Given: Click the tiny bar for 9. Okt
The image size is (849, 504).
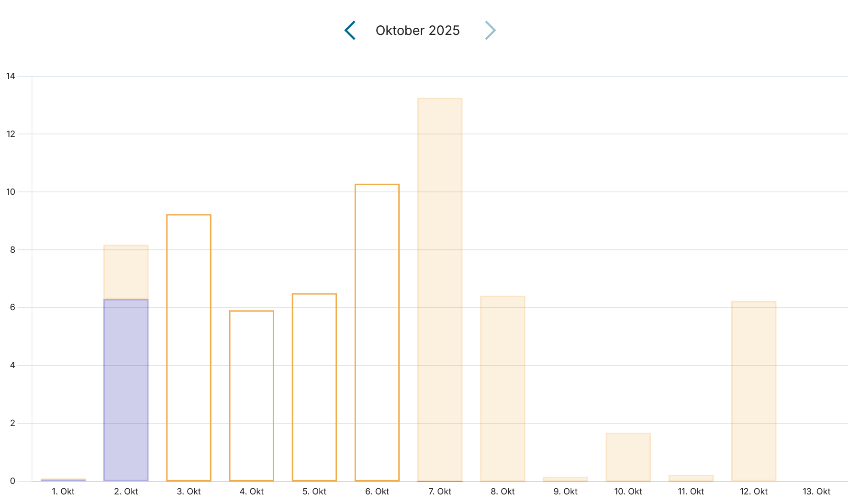Looking at the screenshot, I should (x=565, y=479).
